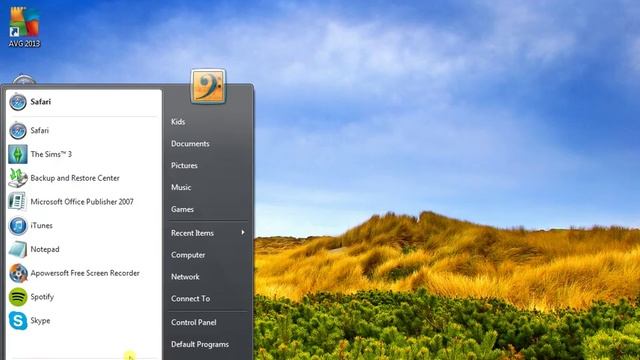Click the blue Skype icon
The image size is (640, 360).
[18, 321]
